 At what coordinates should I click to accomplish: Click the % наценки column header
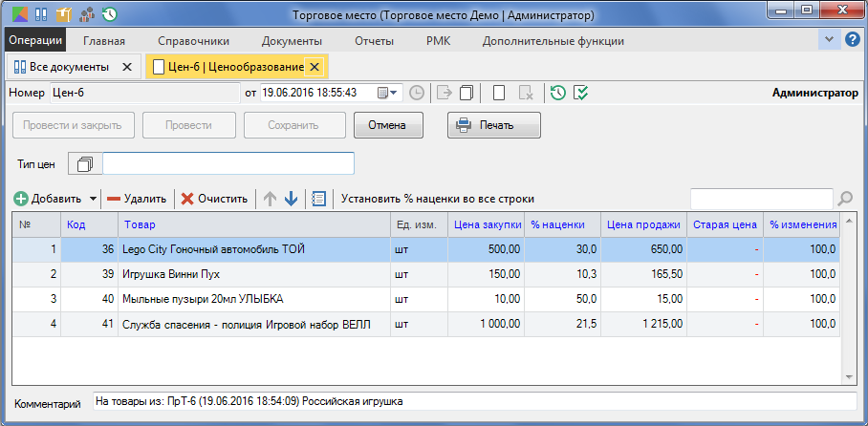coord(562,224)
